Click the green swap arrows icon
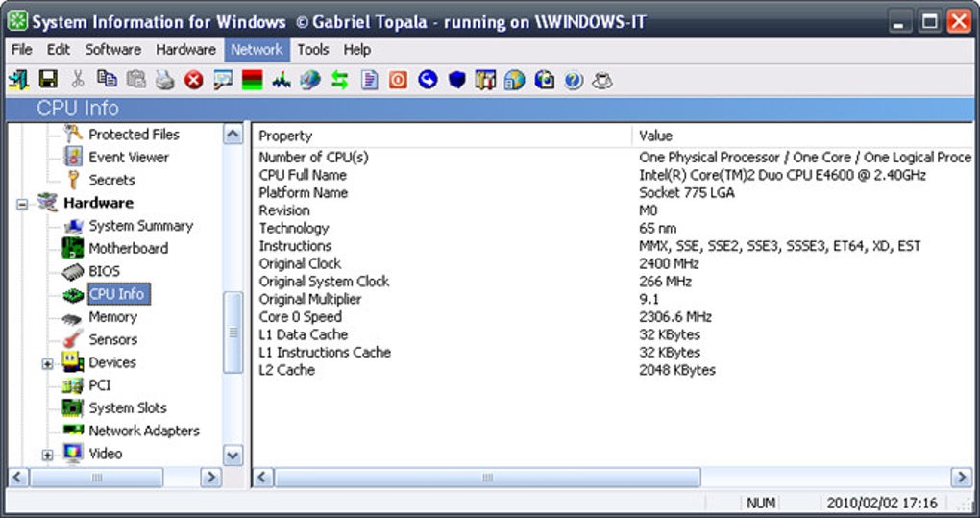The image size is (980, 518). click(339, 80)
